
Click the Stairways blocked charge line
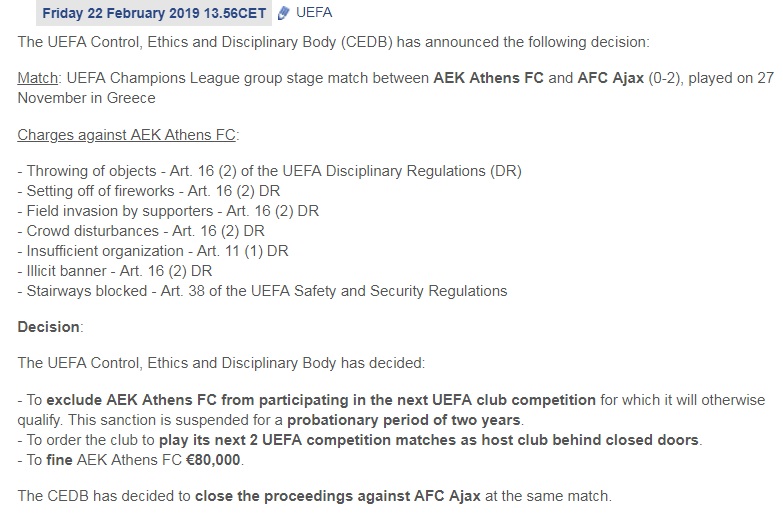[x=263, y=291]
